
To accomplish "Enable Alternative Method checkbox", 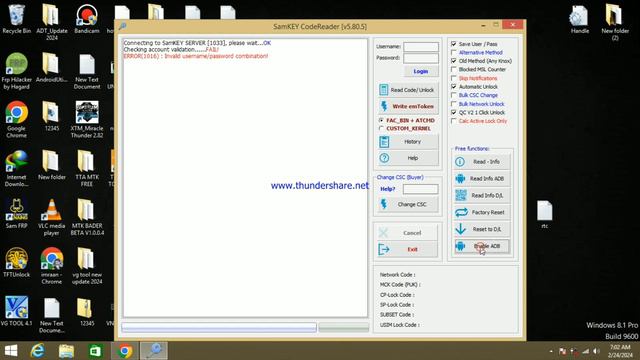I will pos(453,52).
